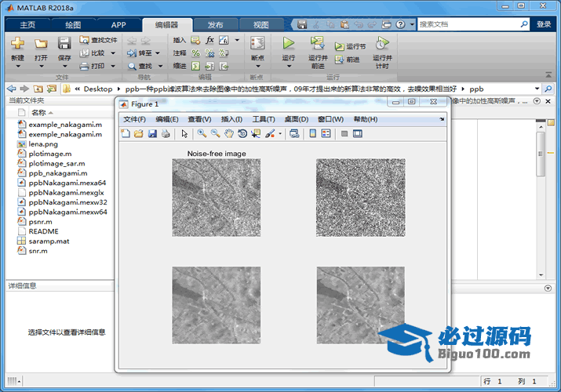This screenshot has height=392, width=561.
Task: Click the search documentation input field
Action: [x=468, y=24]
